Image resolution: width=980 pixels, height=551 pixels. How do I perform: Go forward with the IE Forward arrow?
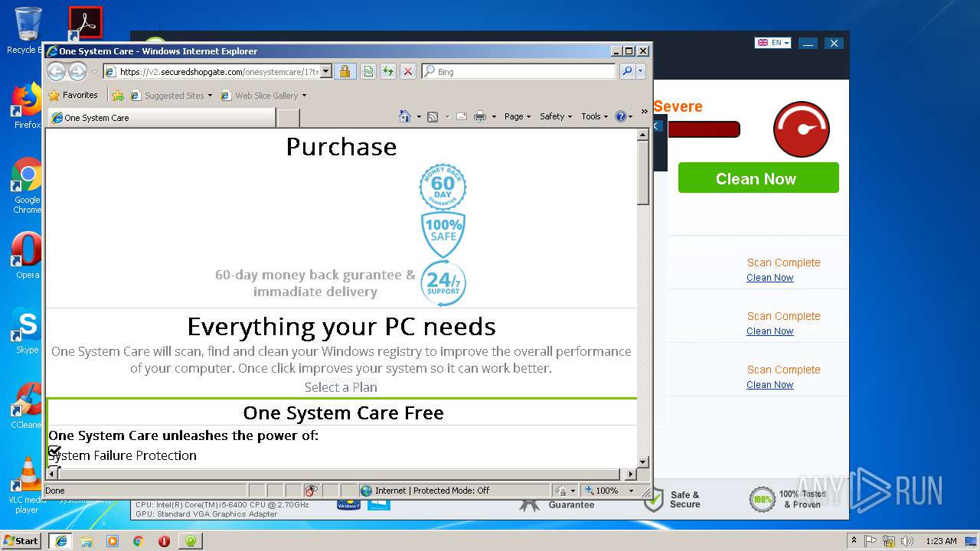pos(77,71)
